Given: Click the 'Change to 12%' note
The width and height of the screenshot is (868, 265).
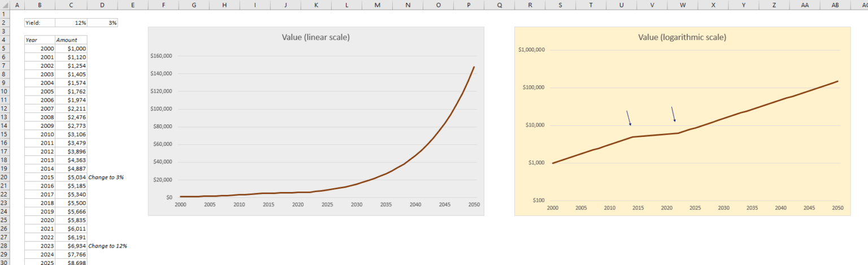Looking at the screenshot, I should coord(107,246).
